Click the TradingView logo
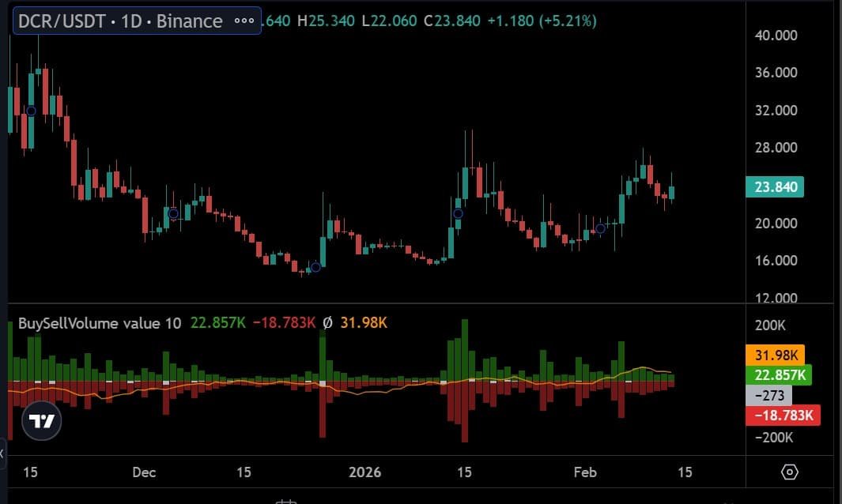842x504 pixels. click(x=42, y=421)
